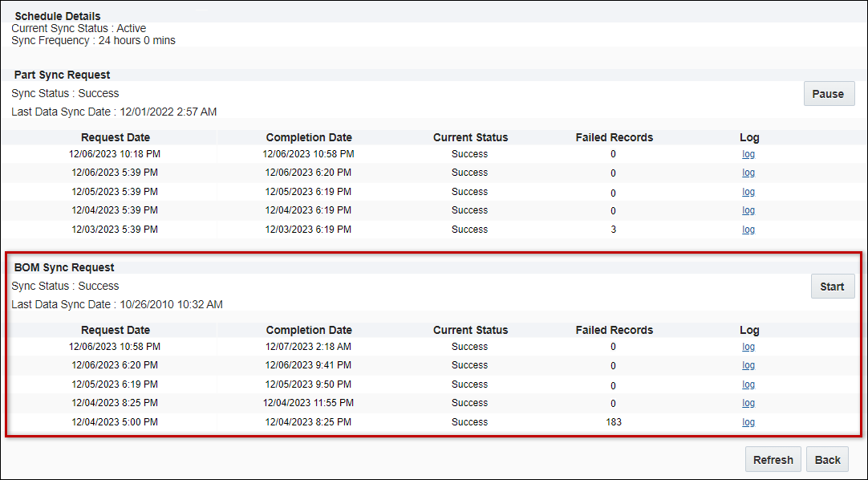
Task: Click the Request Date column header in Part Sync
Action: [x=115, y=137]
